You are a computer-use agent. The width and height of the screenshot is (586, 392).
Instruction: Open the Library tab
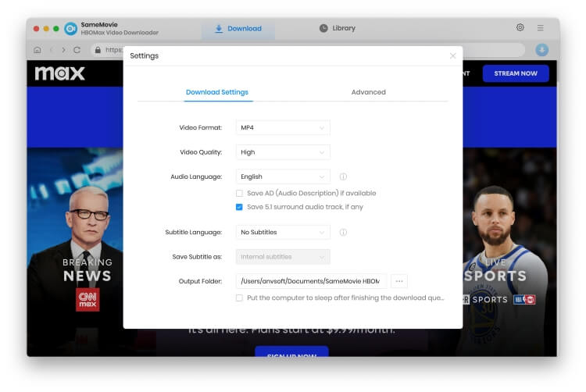click(x=338, y=28)
